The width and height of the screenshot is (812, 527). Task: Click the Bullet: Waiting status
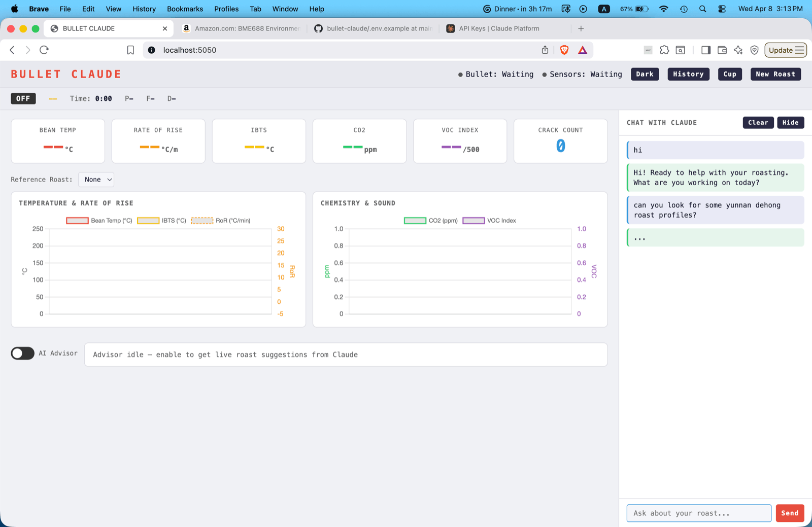[x=495, y=74]
